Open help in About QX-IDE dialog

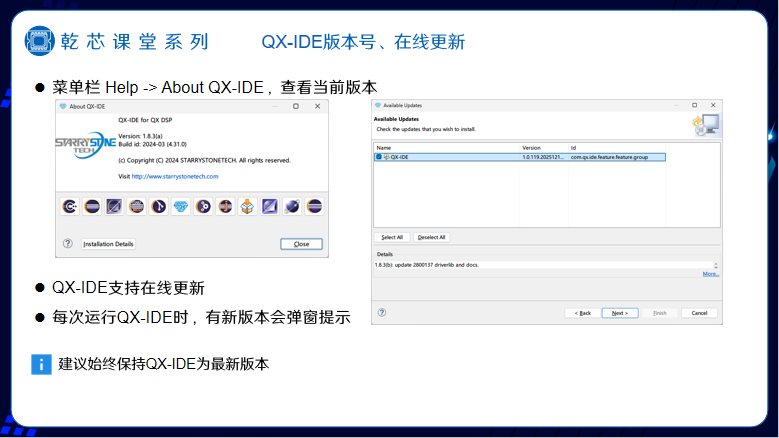point(68,243)
